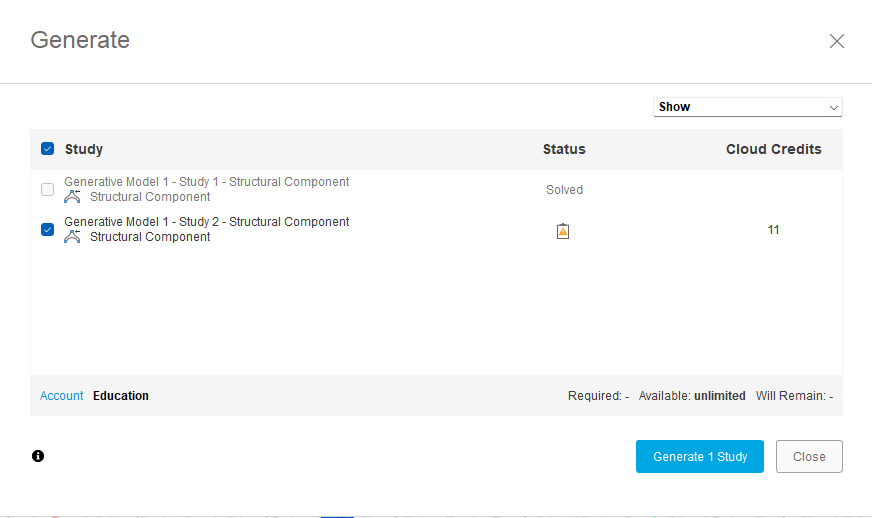Close the Generate dialog with the X
The width and height of the screenshot is (872, 518).
pos(837,41)
